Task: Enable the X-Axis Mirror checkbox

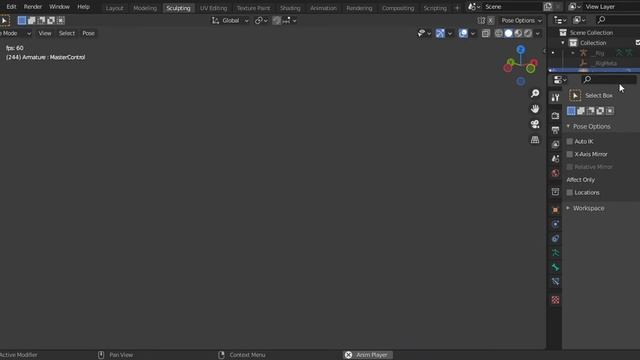Action: 570,154
